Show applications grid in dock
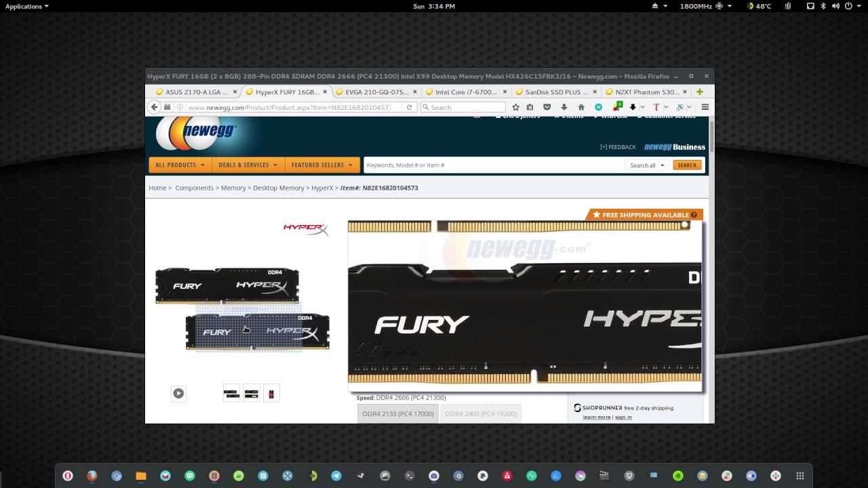The image size is (868, 488). [x=800, y=476]
